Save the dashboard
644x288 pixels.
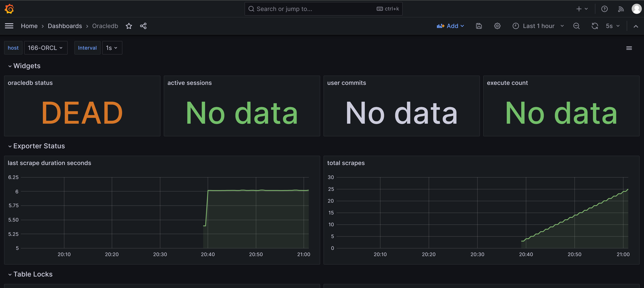479,26
